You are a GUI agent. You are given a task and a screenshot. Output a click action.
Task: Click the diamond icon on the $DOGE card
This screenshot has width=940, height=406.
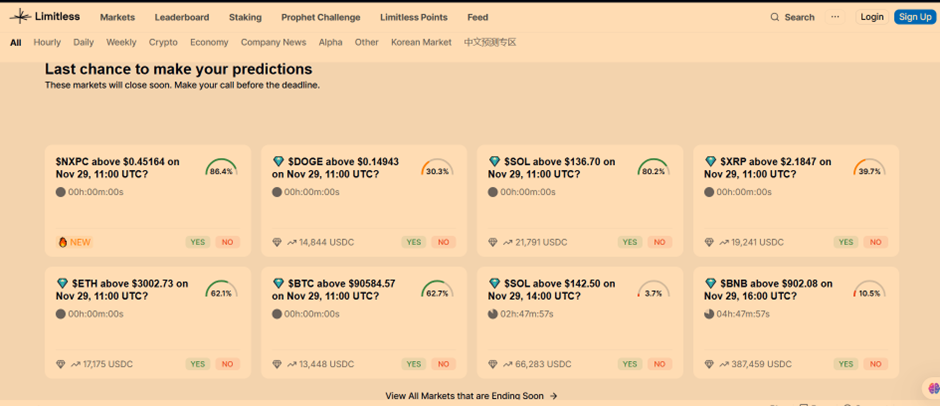(278, 162)
